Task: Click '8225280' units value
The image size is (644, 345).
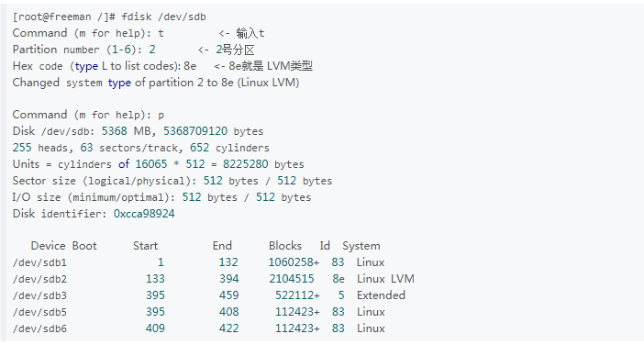Action: [246, 164]
